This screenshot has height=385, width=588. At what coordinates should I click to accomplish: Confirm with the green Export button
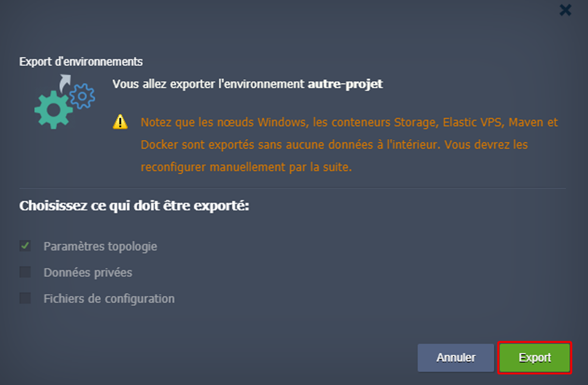pos(535,358)
